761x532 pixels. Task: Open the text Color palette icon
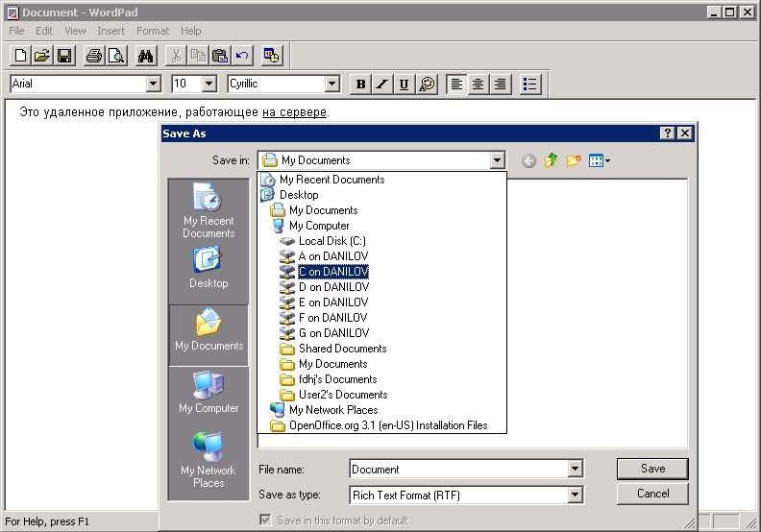point(427,85)
